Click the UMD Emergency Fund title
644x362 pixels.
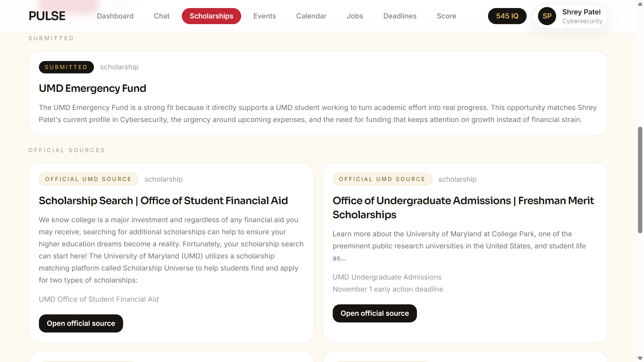pos(92,88)
